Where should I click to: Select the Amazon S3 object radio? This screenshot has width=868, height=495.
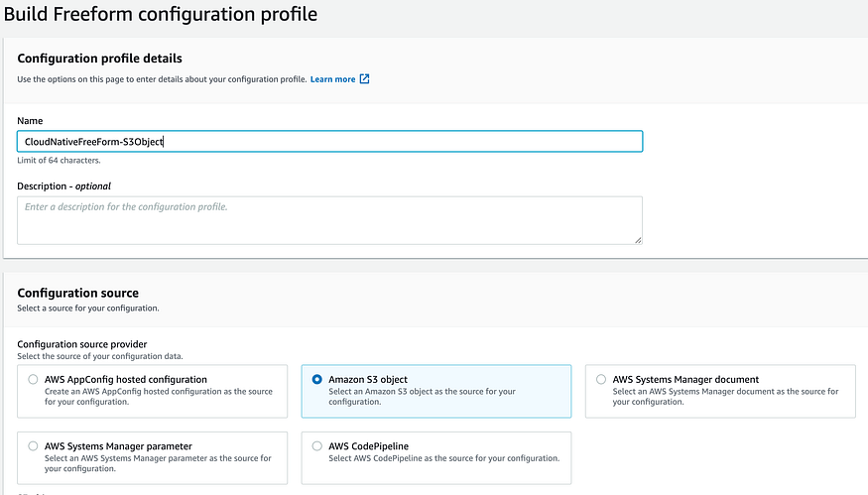pos(317,379)
